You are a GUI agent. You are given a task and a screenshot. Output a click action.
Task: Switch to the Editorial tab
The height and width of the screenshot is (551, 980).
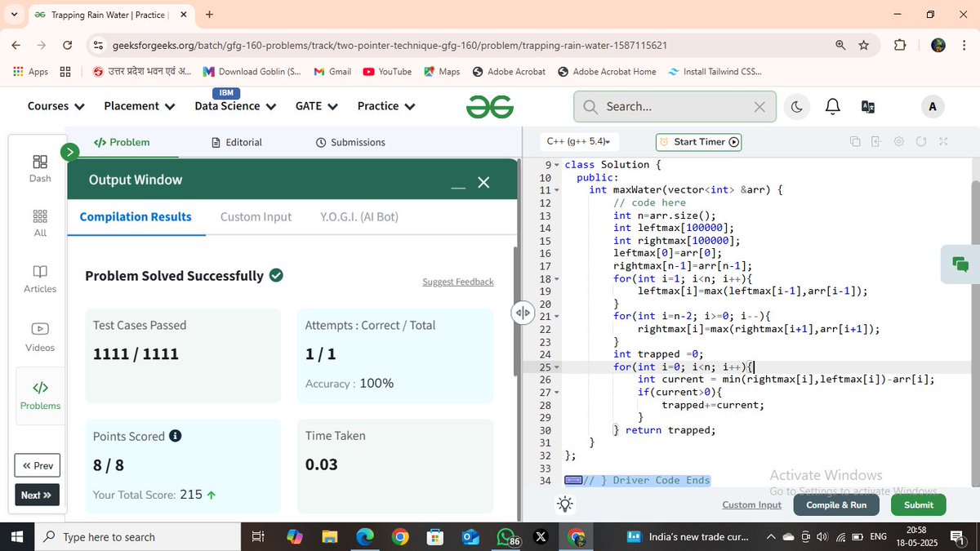tap(237, 142)
